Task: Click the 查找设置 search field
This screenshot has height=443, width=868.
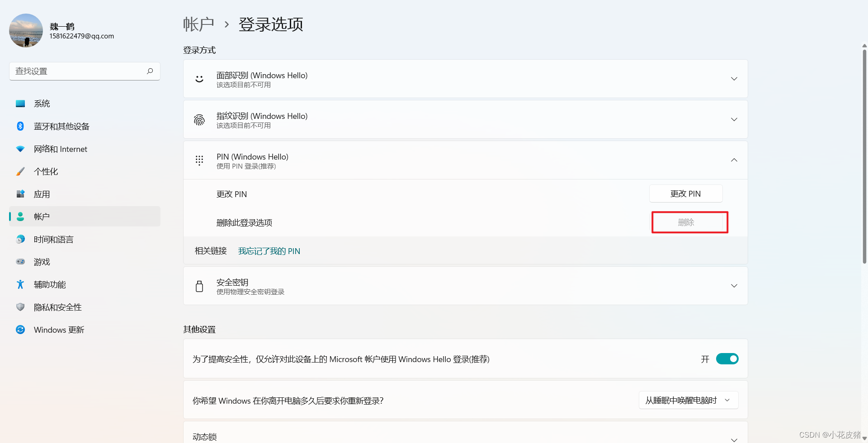Action: click(85, 71)
